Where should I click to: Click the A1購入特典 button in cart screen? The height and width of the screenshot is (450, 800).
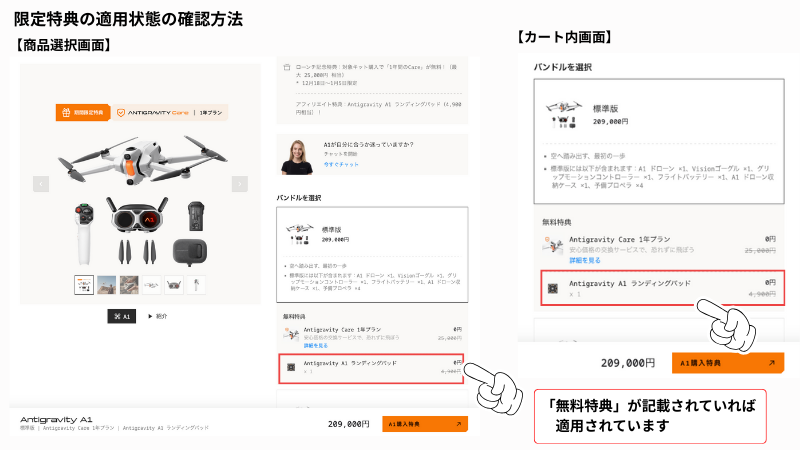tap(728, 363)
